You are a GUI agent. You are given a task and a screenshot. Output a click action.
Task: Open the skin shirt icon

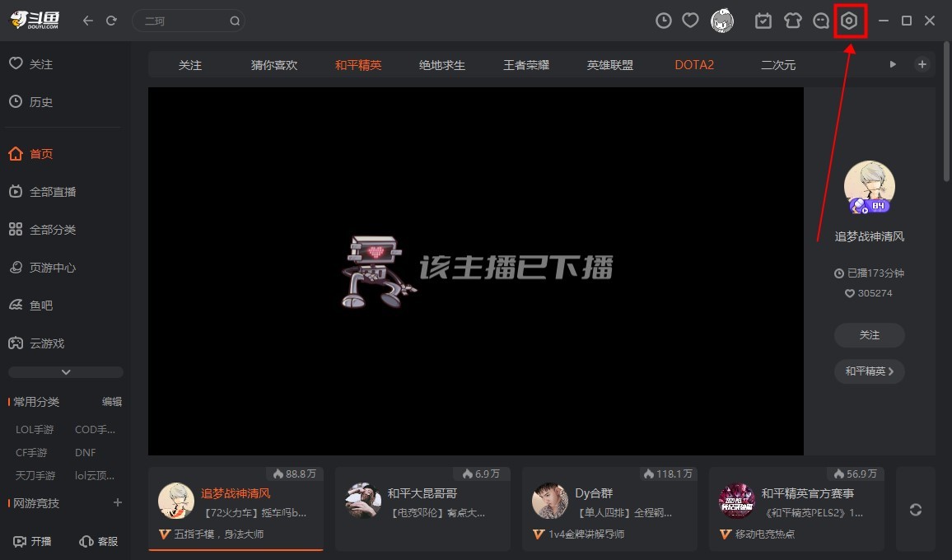tap(792, 21)
